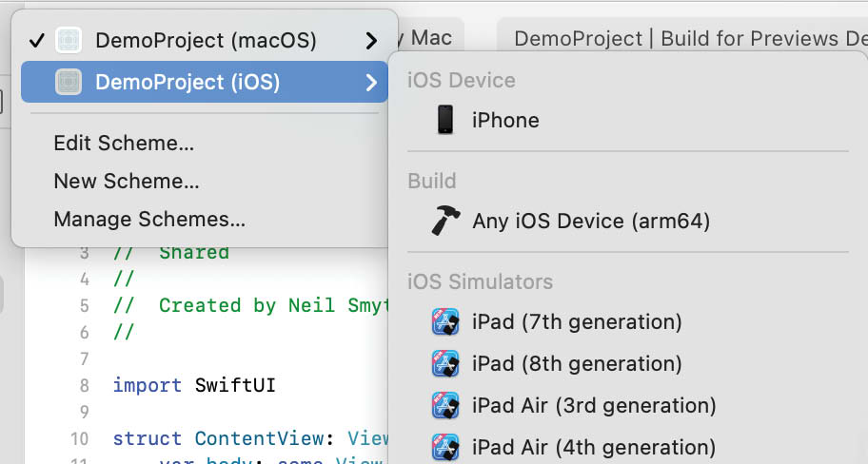
Task: Click the iPad Air (4th generation) simulator icon
Action: click(445, 448)
